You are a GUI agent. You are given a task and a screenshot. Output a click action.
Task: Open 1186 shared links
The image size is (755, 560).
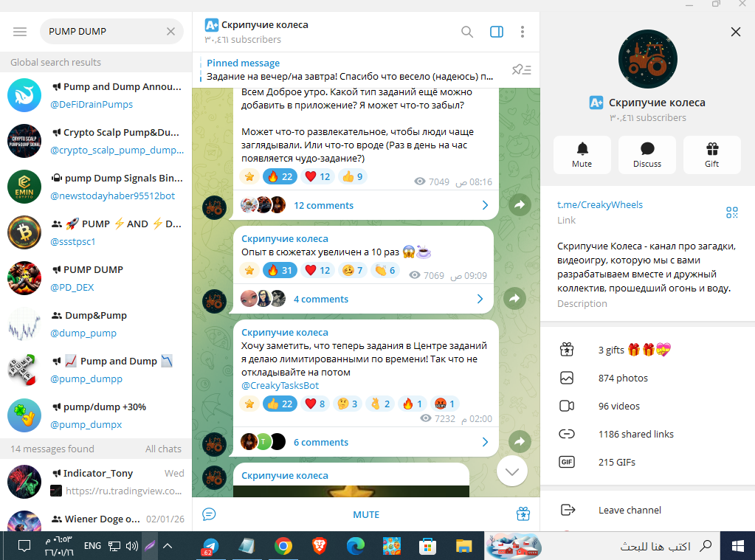tap(648, 434)
